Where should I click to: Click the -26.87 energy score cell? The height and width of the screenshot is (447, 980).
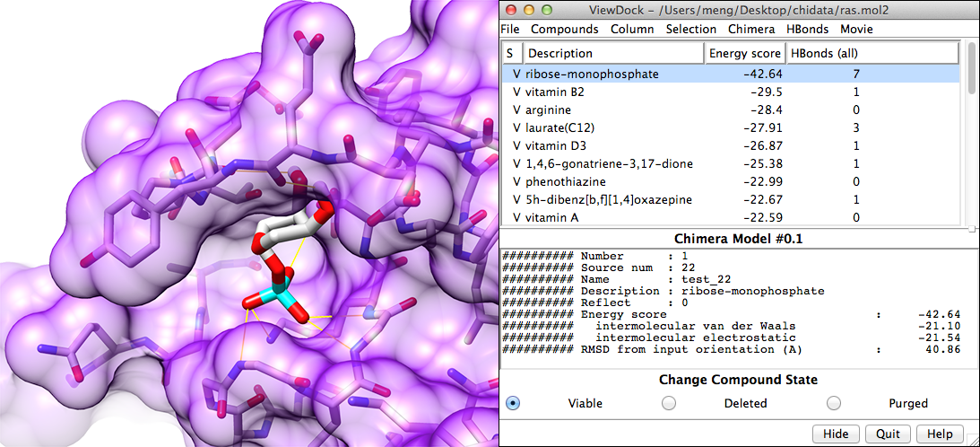pyautogui.click(x=765, y=146)
